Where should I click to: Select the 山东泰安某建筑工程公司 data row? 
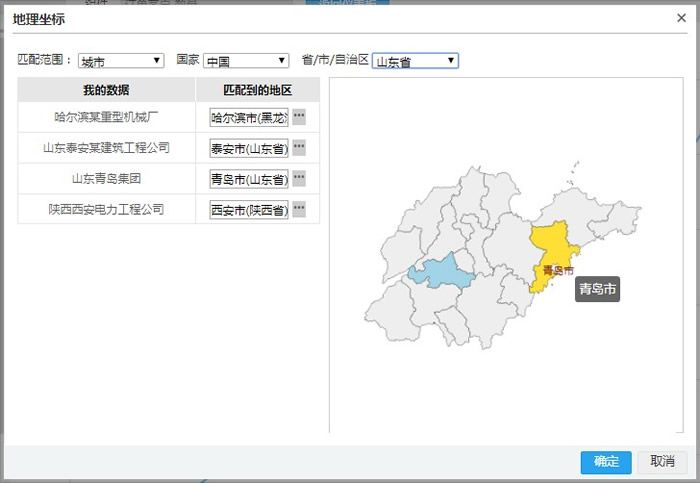106,148
